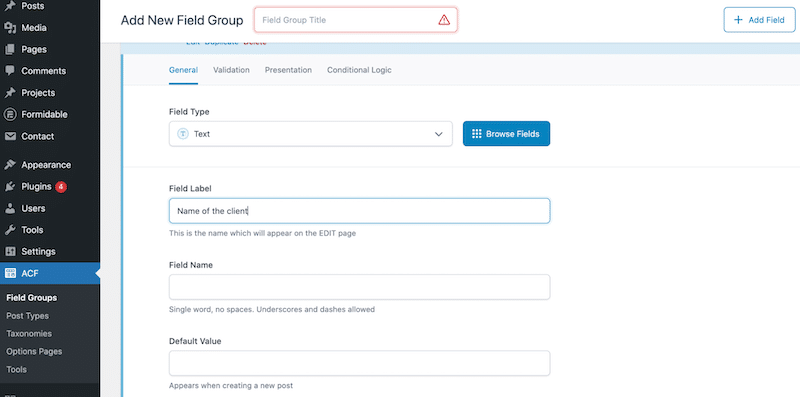Open the Settings sidebar icon
The width and height of the screenshot is (800, 397).
point(10,252)
